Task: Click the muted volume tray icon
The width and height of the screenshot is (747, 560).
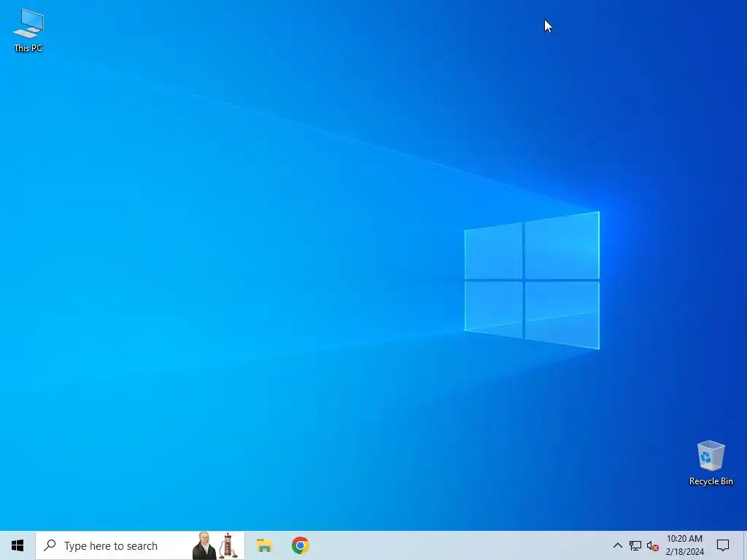Action: click(653, 546)
